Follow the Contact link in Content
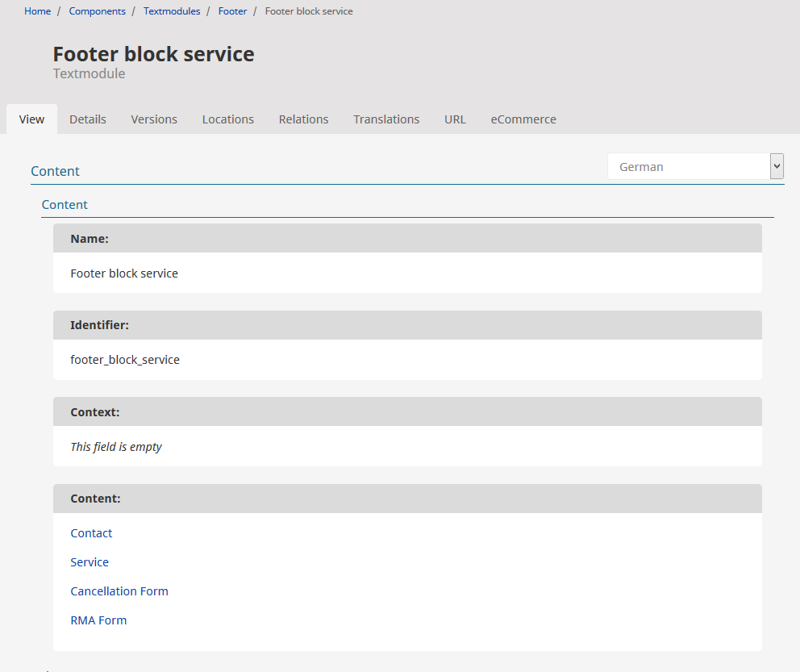The width and height of the screenshot is (800, 672). tap(91, 533)
